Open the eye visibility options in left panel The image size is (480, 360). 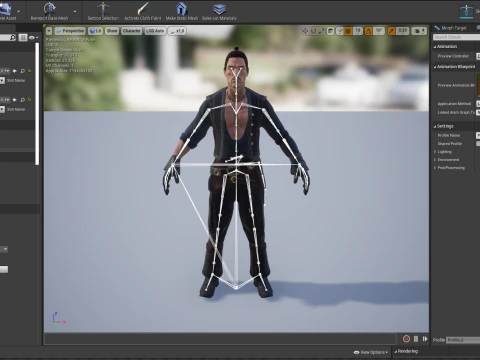point(33,38)
